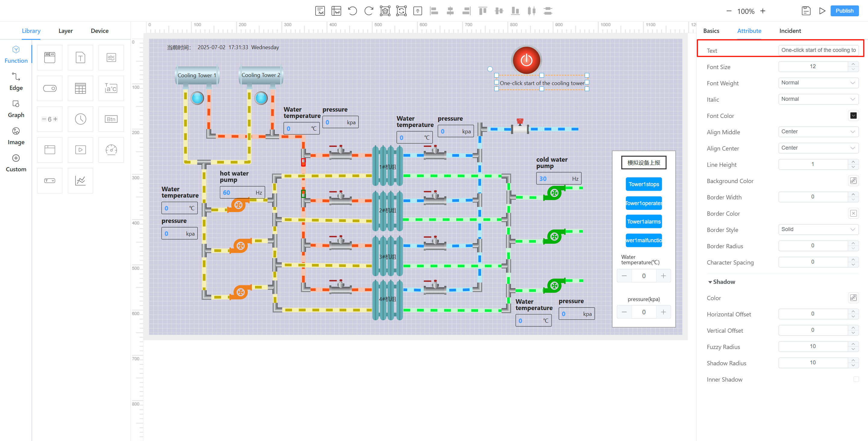Click the preview play icon
Image resolution: width=868 pixels, height=441 pixels.
coord(822,11)
